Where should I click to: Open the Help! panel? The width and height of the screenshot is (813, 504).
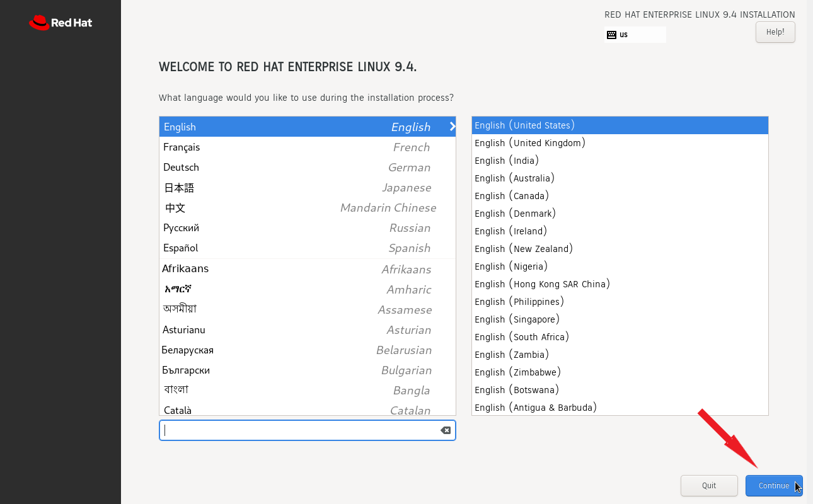pos(775,31)
